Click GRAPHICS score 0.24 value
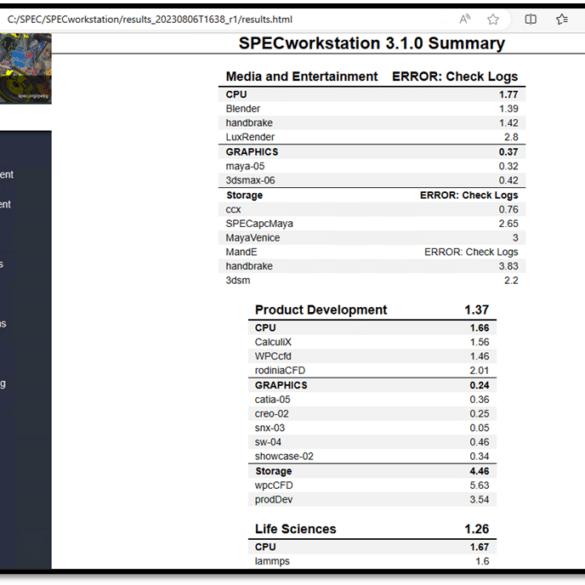This screenshot has width=585, height=585. point(479,385)
